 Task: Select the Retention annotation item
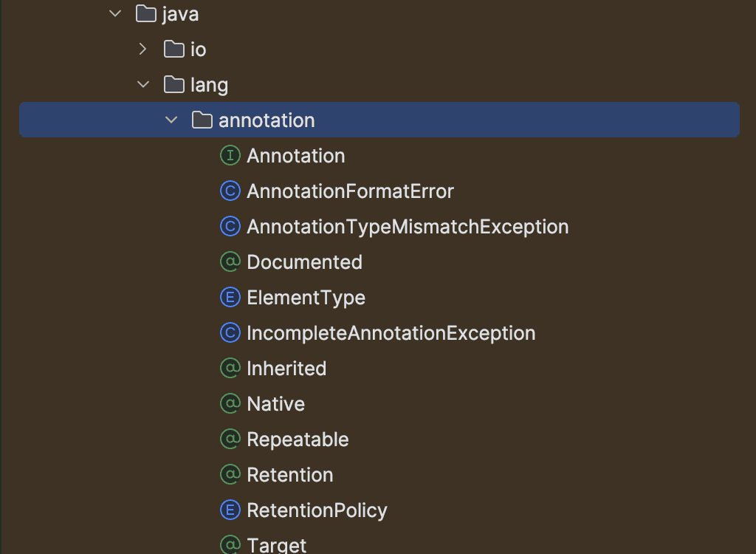pyautogui.click(x=289, y=475)
